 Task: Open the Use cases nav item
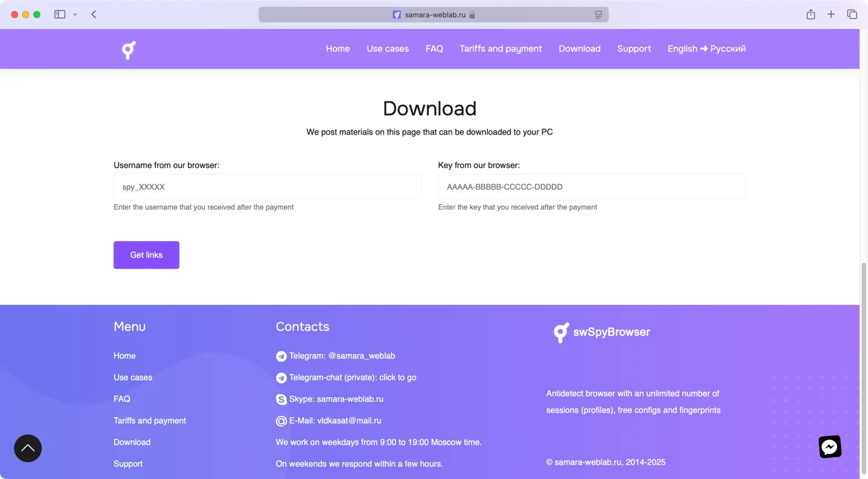[x=388, y=49]
